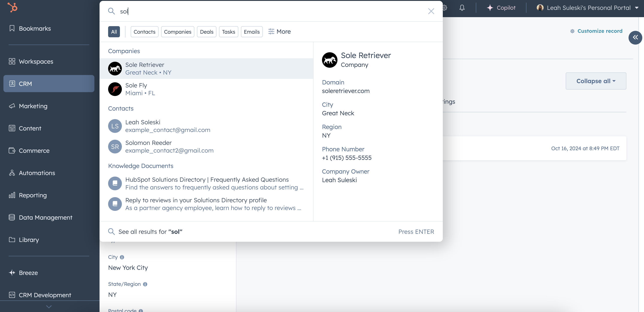Click the Sole Retriever dog logo in results
The width and height of the screenshot is (644, 312).
[115, 69]
